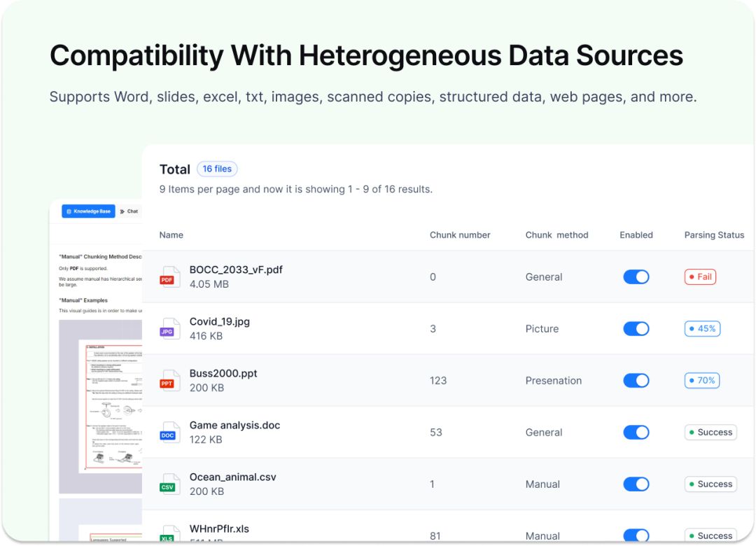
Task: Click the red Fail status badge
Action: 700,277
